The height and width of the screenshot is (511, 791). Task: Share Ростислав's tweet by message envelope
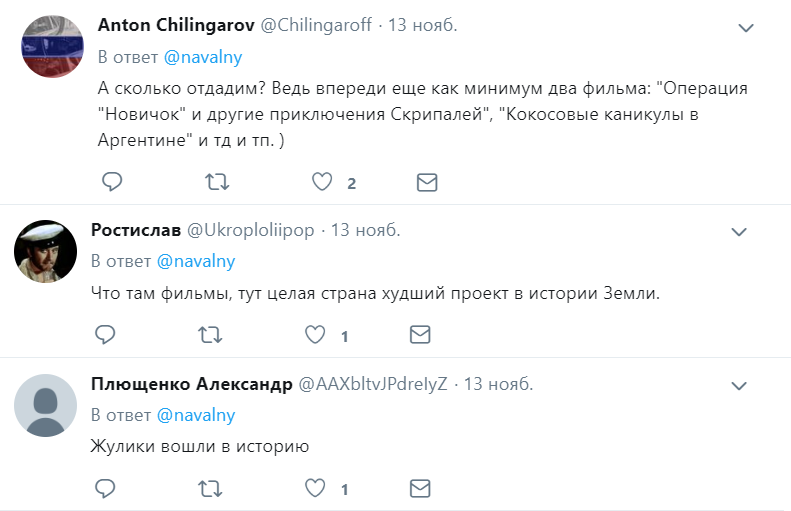tap(420, 335)
